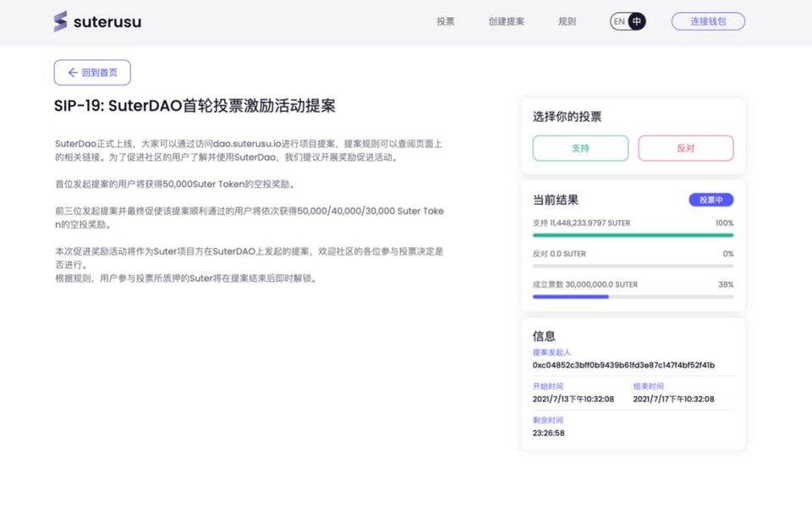Switch language to EN

[x=619, y=21]
